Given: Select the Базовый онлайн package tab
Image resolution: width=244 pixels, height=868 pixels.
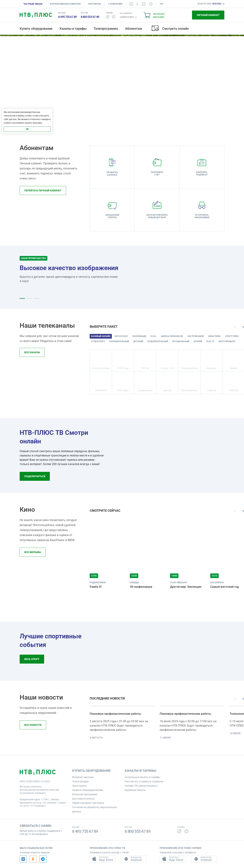Looking at the screenshot, I should click(101, 336).
